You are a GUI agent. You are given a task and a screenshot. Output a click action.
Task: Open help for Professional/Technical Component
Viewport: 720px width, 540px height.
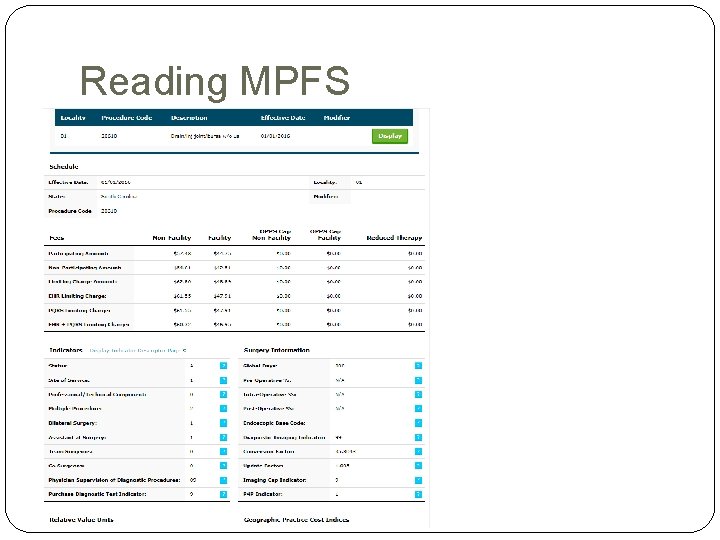click(x=223, y=394)
